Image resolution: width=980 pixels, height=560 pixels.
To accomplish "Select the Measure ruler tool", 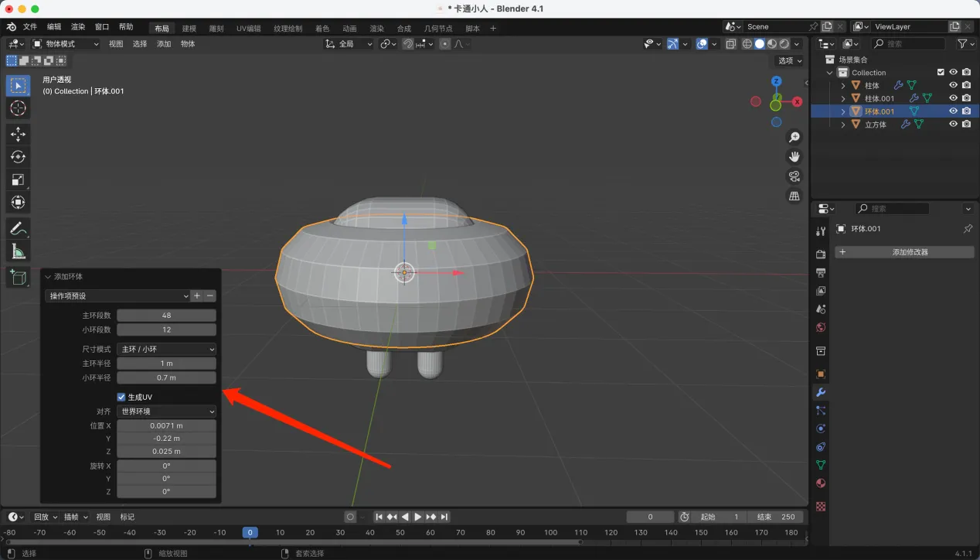I will coord(18,251).
